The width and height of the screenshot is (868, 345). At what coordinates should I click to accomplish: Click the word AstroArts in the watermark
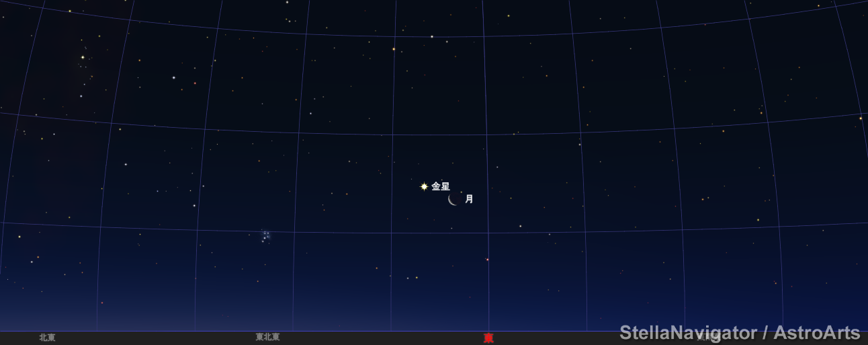[816, 333]
